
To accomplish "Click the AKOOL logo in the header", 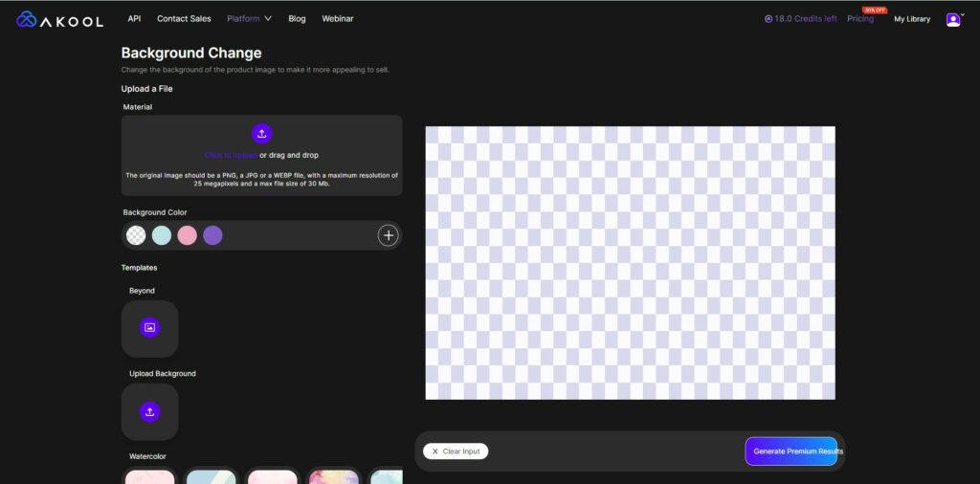I will [x=59, y=19].
